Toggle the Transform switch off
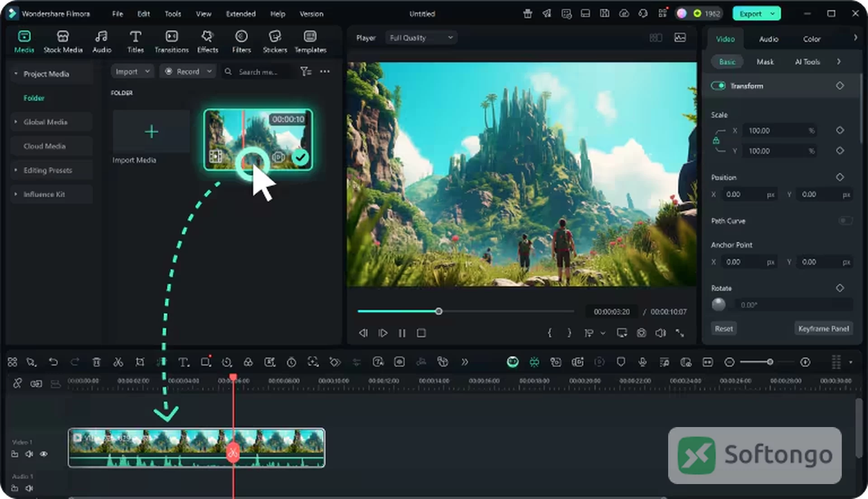Image resolution: width=868 pixels, height=499 pixels. [718, 86]
